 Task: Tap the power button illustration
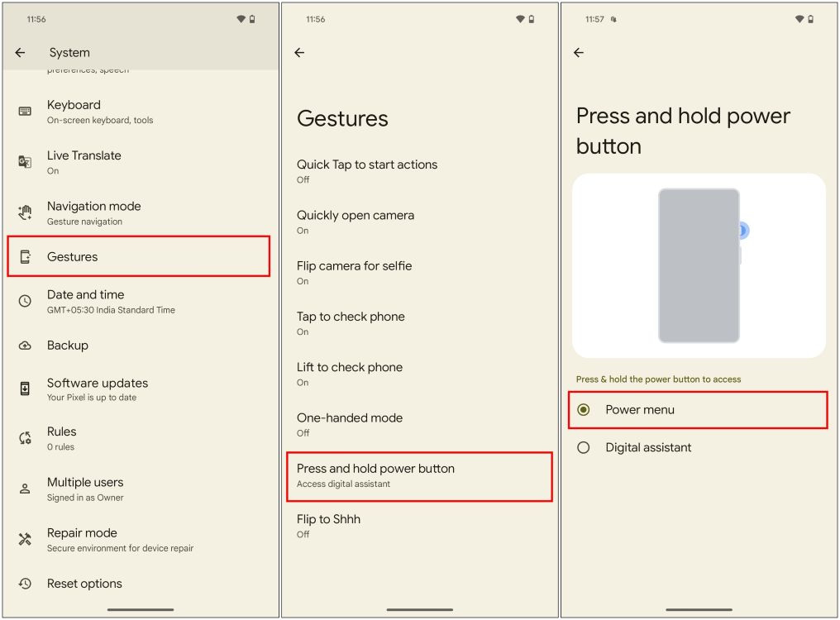[699, 266]
